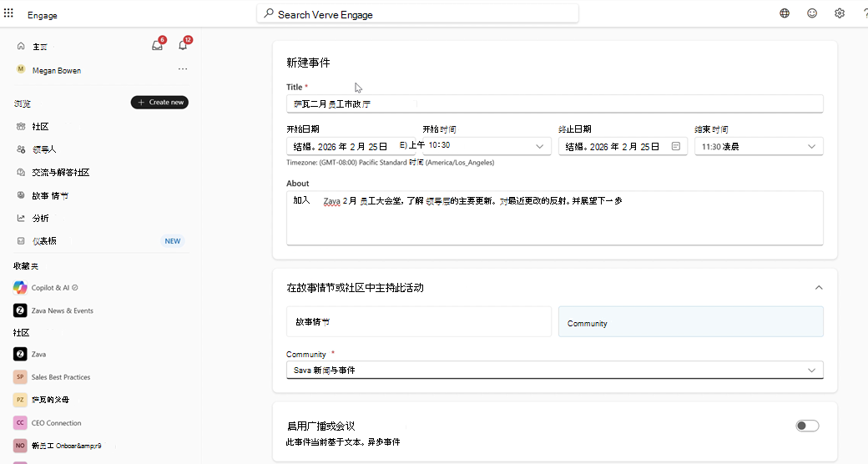Open the 结束时间 11:30 dropdown

tap(759, 146)
